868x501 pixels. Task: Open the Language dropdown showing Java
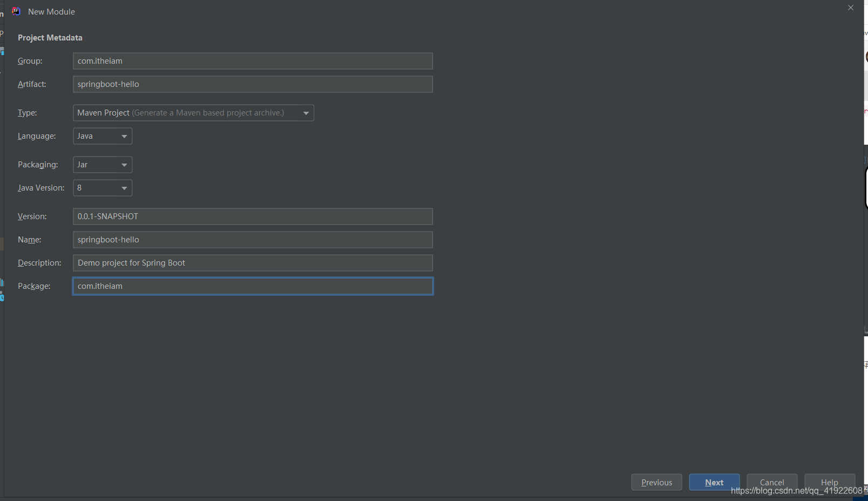click(x=102, y=136)
